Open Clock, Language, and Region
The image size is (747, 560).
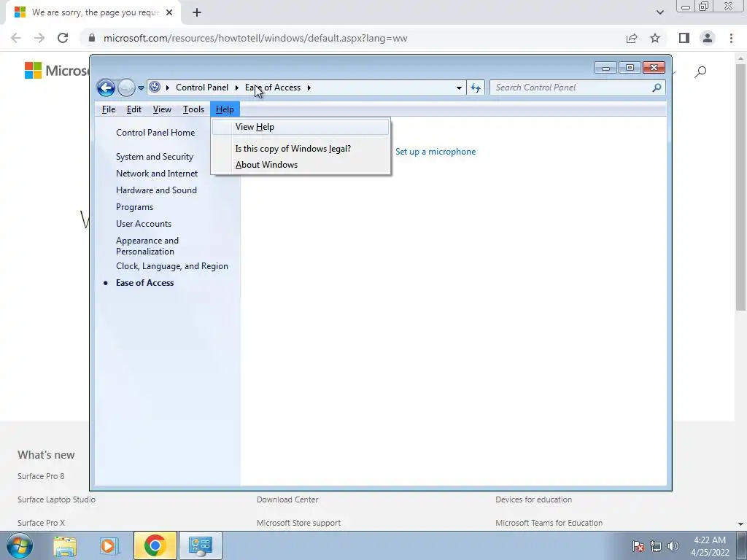[172, 266]
